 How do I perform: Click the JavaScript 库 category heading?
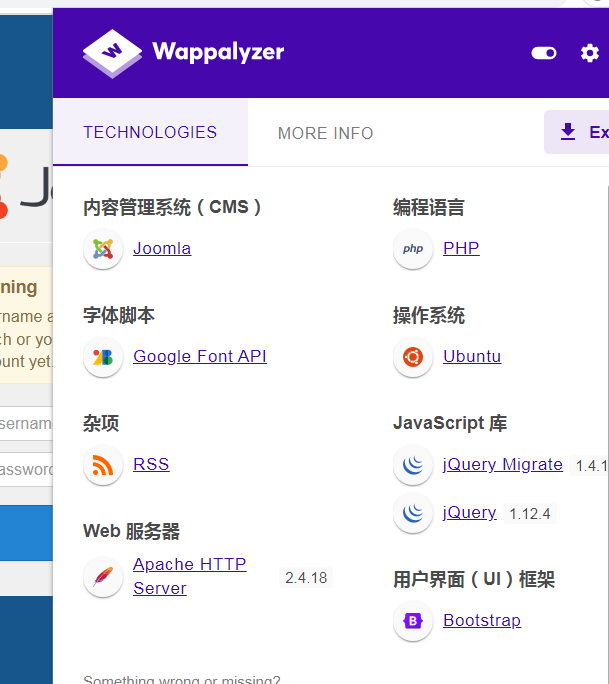(450, 423)
